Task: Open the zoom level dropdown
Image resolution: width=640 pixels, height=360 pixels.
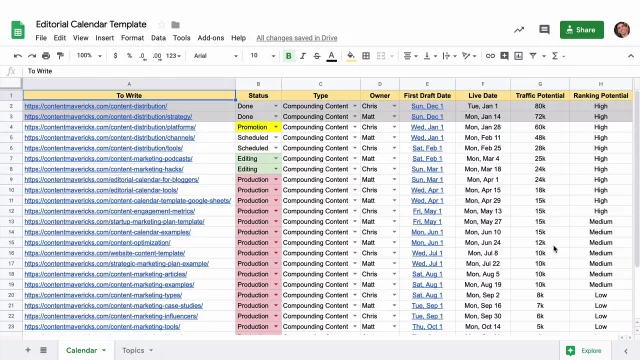Action: (89, 56)
